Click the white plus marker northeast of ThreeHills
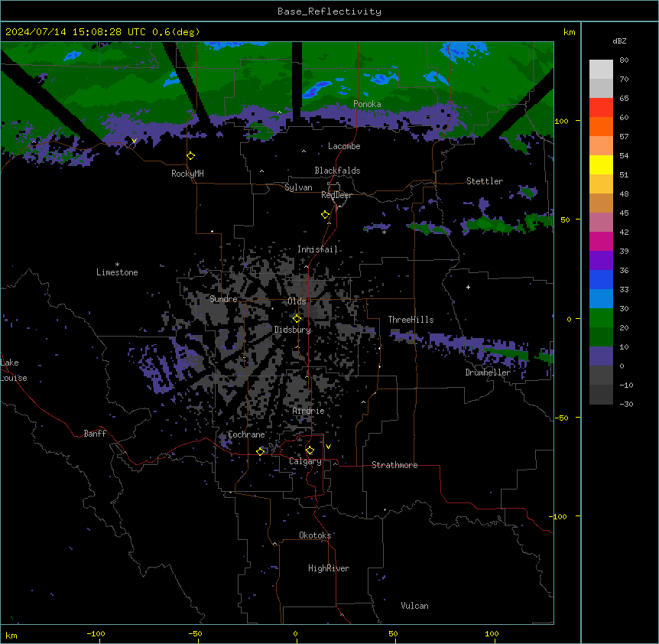 click(468, 287)
